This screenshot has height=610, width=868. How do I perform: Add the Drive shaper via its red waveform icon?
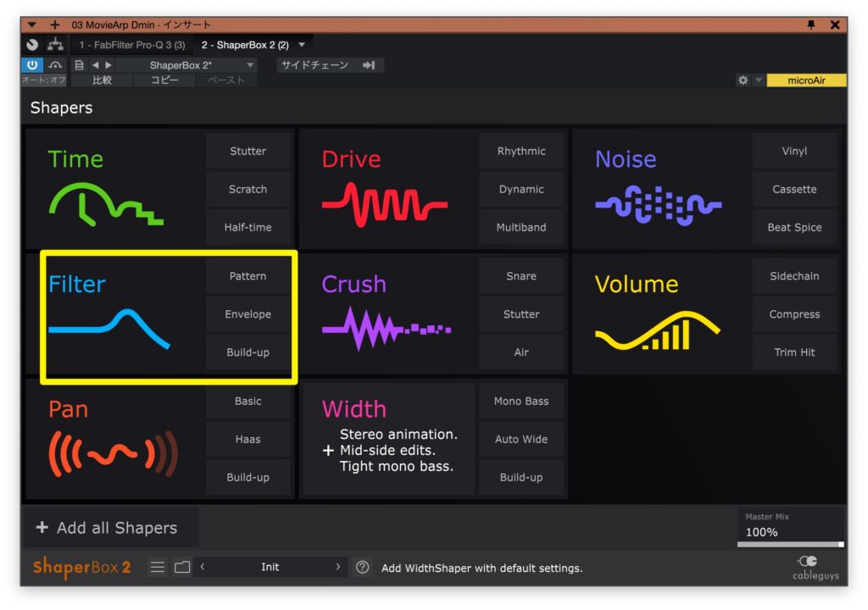pyautogui.click(x=384, y=206)
